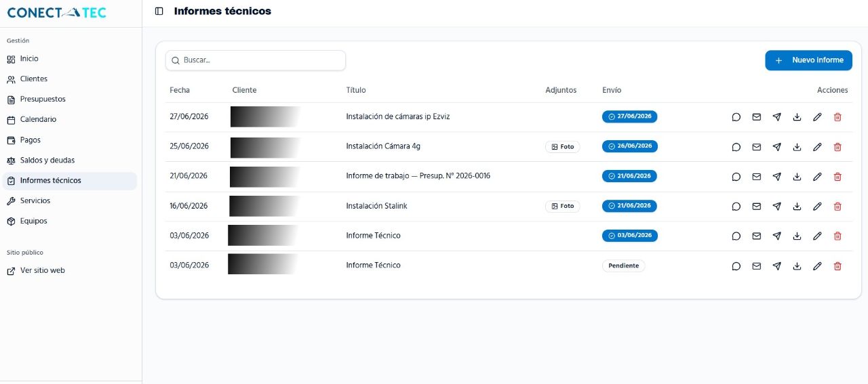Send the Instalación Stalink report
The image size is (868, 384).
776,207
